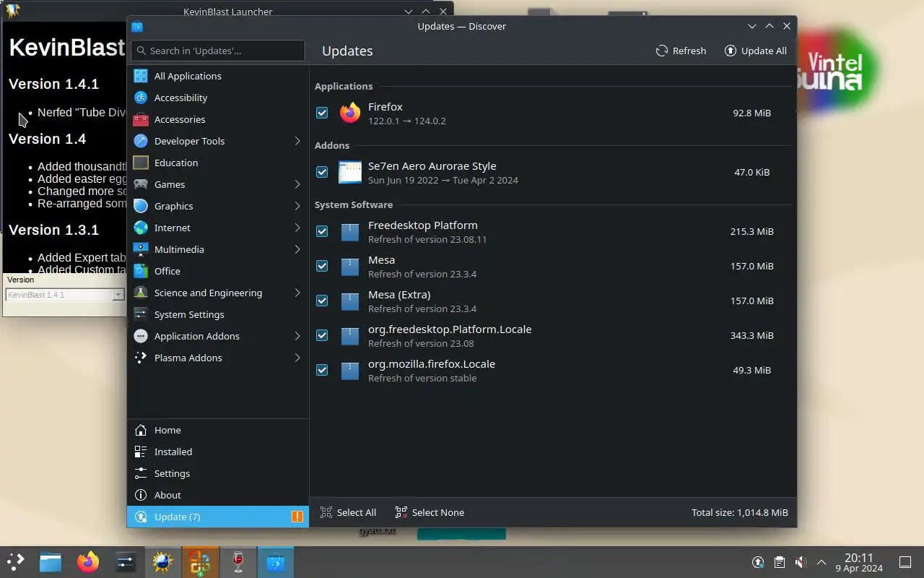
Task: Click the Installed list icon
Action: tap(141, 452)
